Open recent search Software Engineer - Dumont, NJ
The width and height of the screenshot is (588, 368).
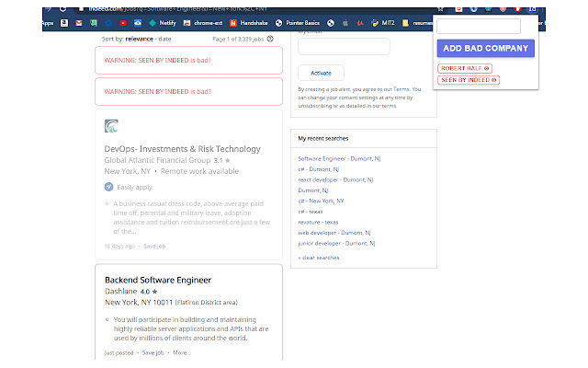pyautogui.click(x=339, y=159)
